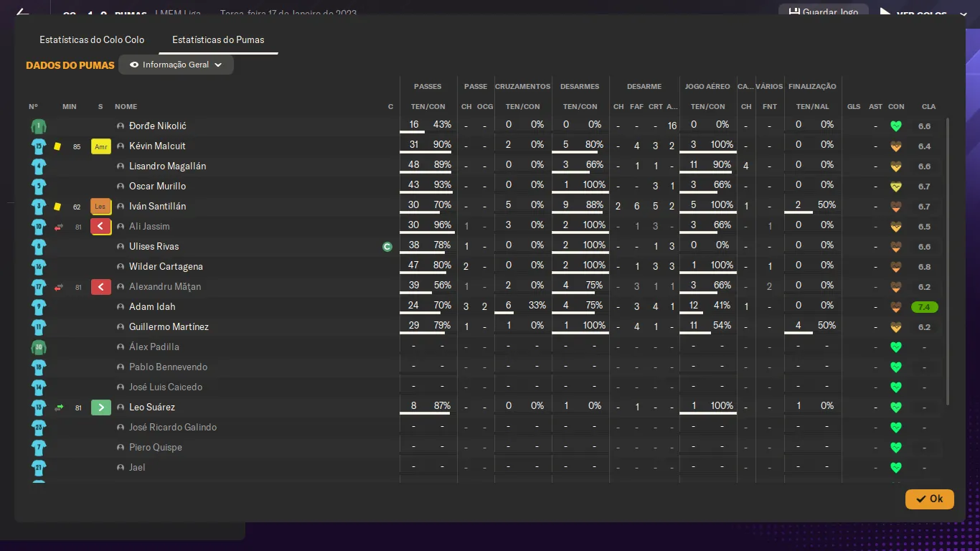Viewport: 980px width, 551px height.
Task: Click Kévin Malcuit's number 15 shirt icon
Action: pyautogui.click(x=39, y=146)
